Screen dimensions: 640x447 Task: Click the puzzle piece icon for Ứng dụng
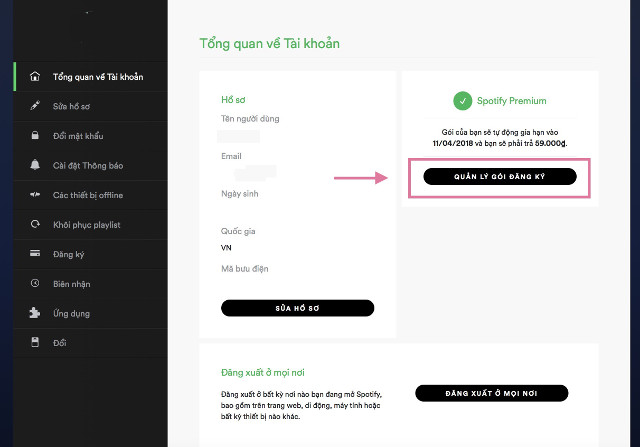tap(35, 313)
